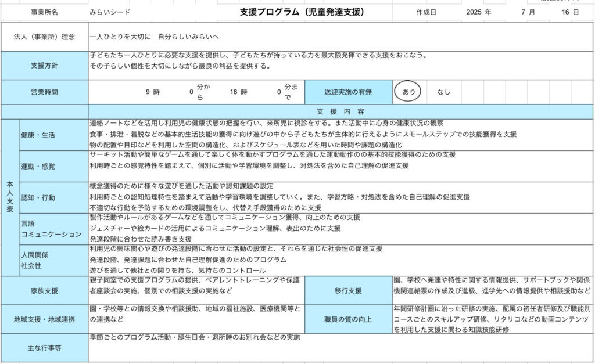Select the line starting 製作活動やルールがあるゲーム

coord(225,217)
